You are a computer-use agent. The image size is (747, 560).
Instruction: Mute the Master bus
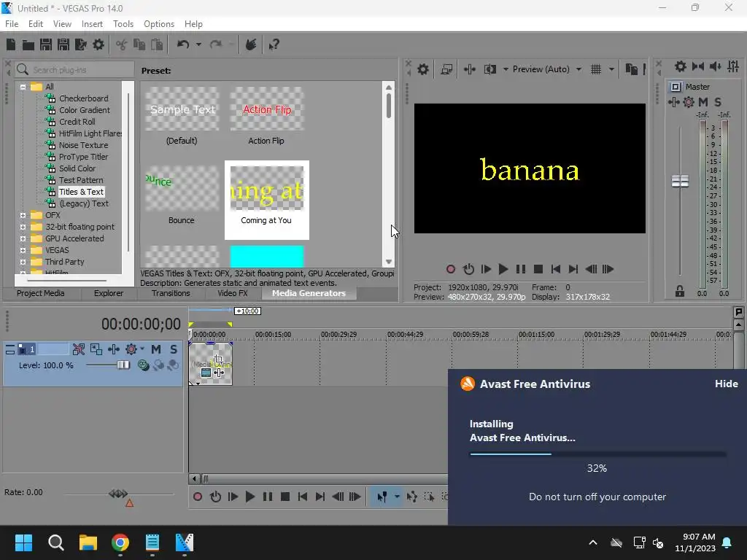click(x=703, y=102)
